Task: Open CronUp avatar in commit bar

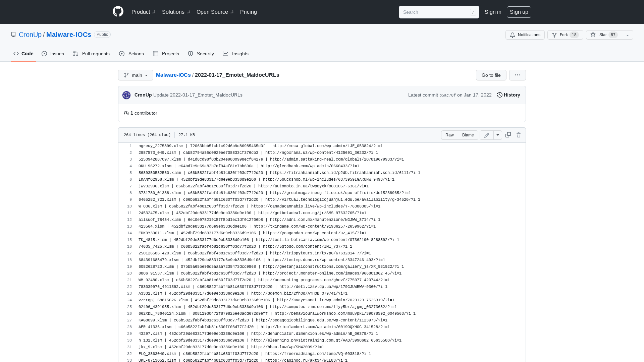Action: [126, 95]
